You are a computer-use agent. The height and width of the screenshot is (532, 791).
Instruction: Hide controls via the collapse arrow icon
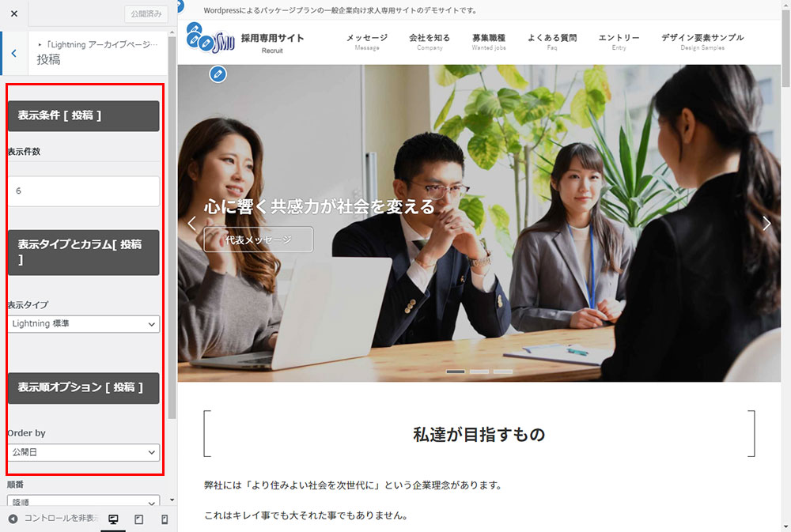tap(13, 519)
